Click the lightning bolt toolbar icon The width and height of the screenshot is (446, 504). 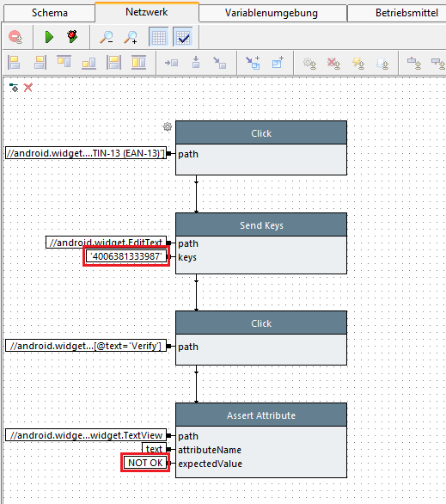(x=358, y=64)
